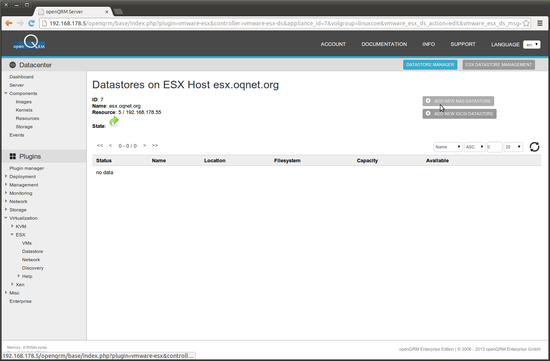Open Network under ESX
Image resolution: width=550 pixels, height=361 pixels.
click(31, 260)
